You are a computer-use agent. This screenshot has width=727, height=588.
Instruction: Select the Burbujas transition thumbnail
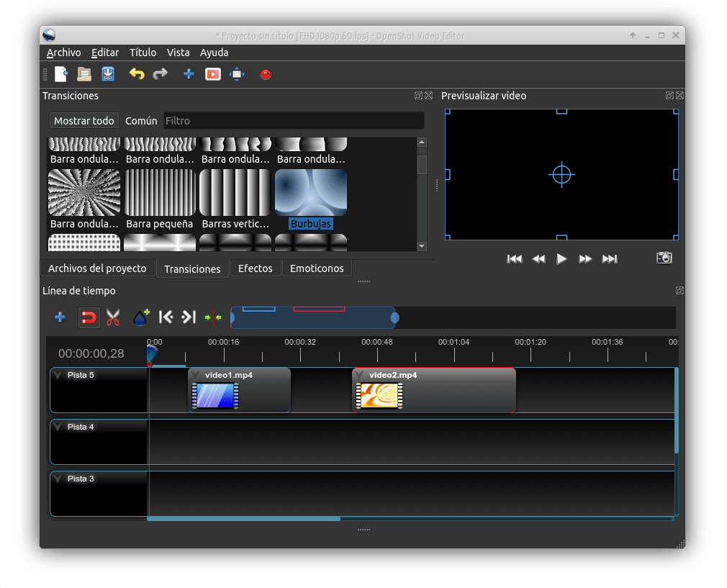click(x=310, y=193)
